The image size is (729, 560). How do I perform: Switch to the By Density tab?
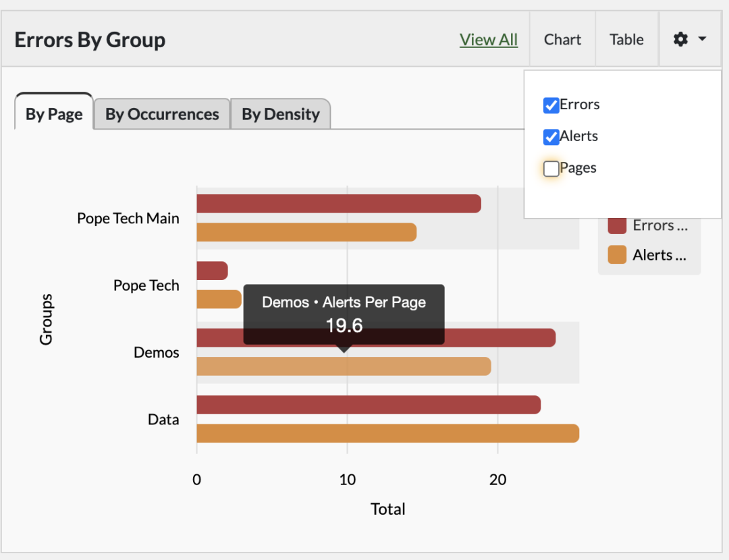pyautogui.click(x=281, y=114)
